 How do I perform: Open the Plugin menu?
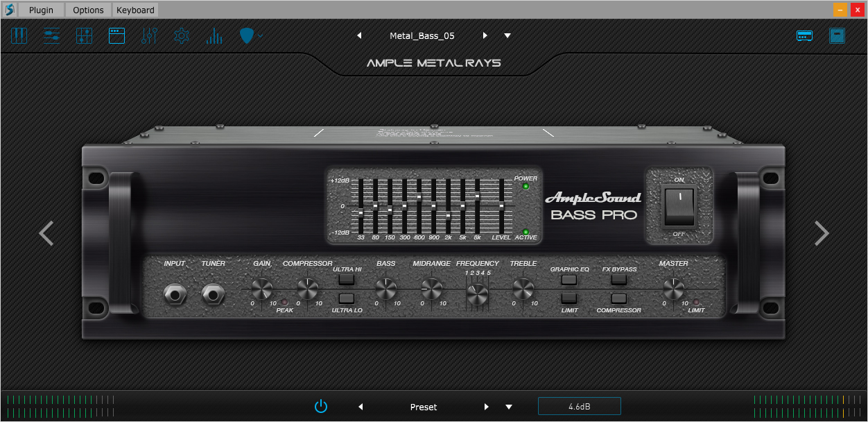pyautogui.click(x=41, y=10)
